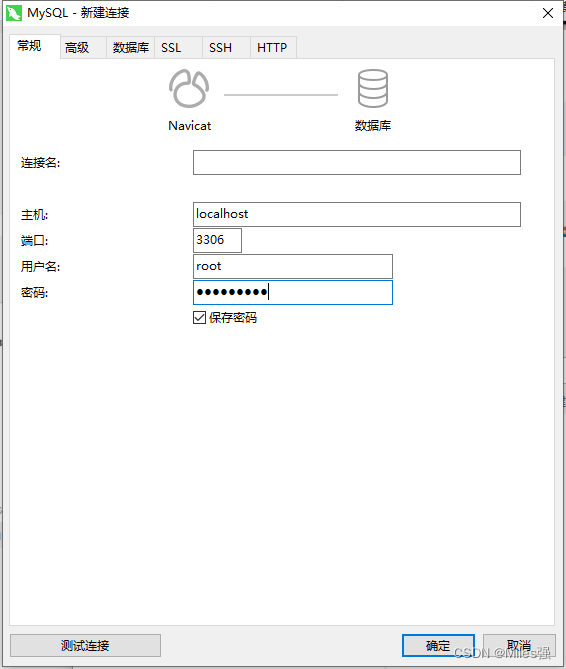566x669 pixels.
Task: Switch to the HTTP tab
Action: [273, 47]
